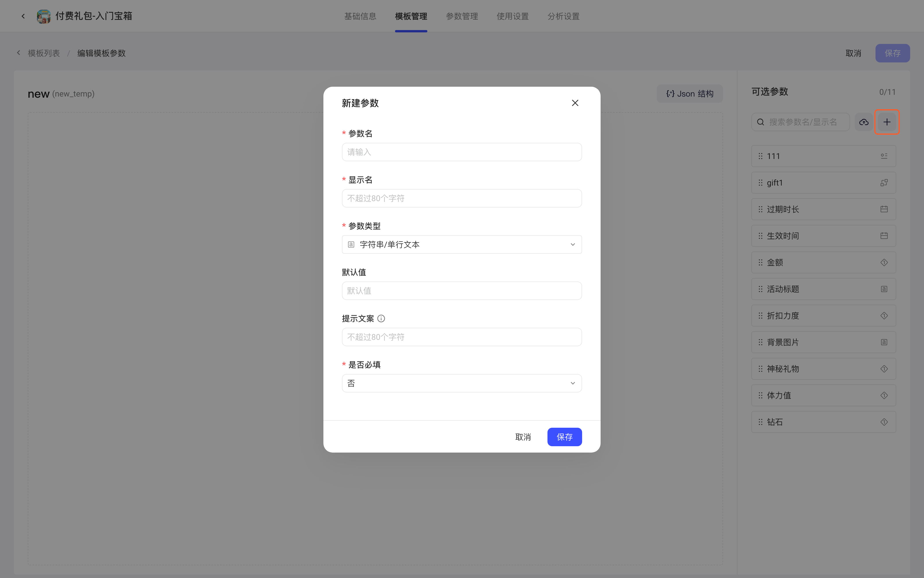Click the text icon on 背景图片
This screenshot has width=924, height=578.
(884, 342)
